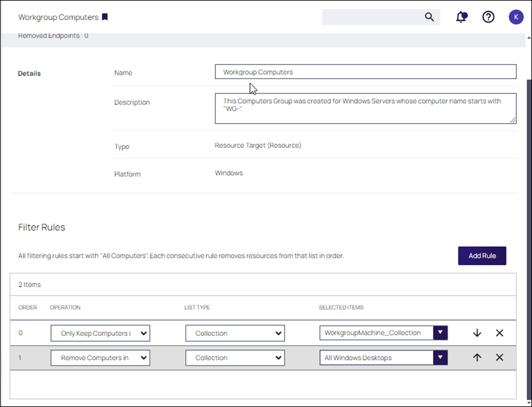The image size is (532, 407).
Task: Open the notifications bell
Action: [461, 17]
